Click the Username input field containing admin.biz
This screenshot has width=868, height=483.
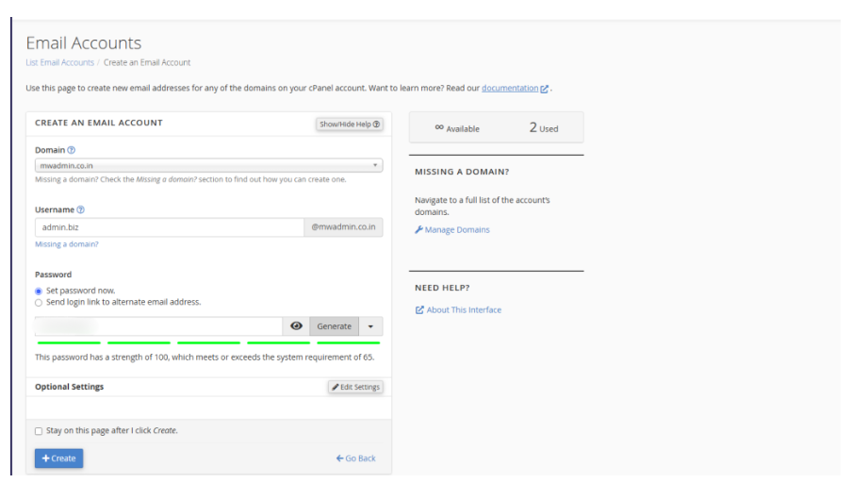pyautogui.click(x=168, y=227)
